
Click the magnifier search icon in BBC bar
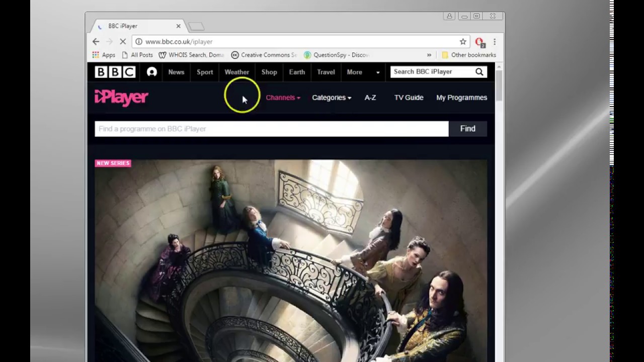tap(479, 72)
